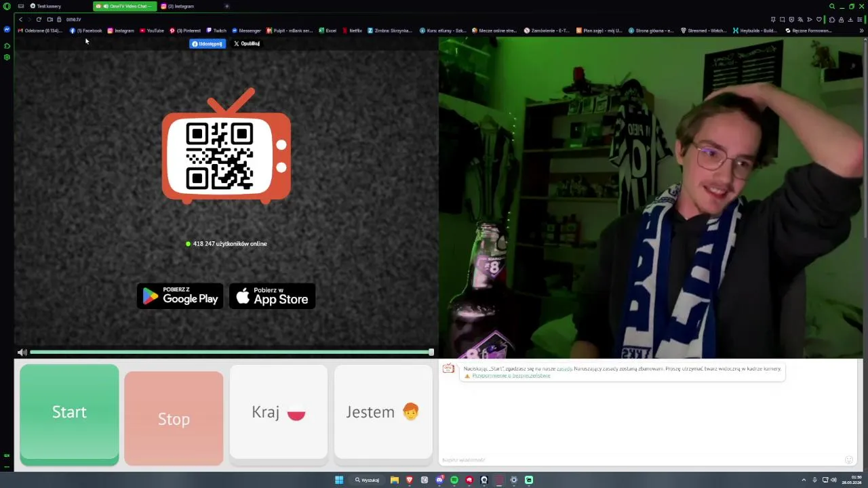The height and width of the screenshot is (488, 868).
Task: Open the Pulpit mBank bookmark
Action: (290, 30)
